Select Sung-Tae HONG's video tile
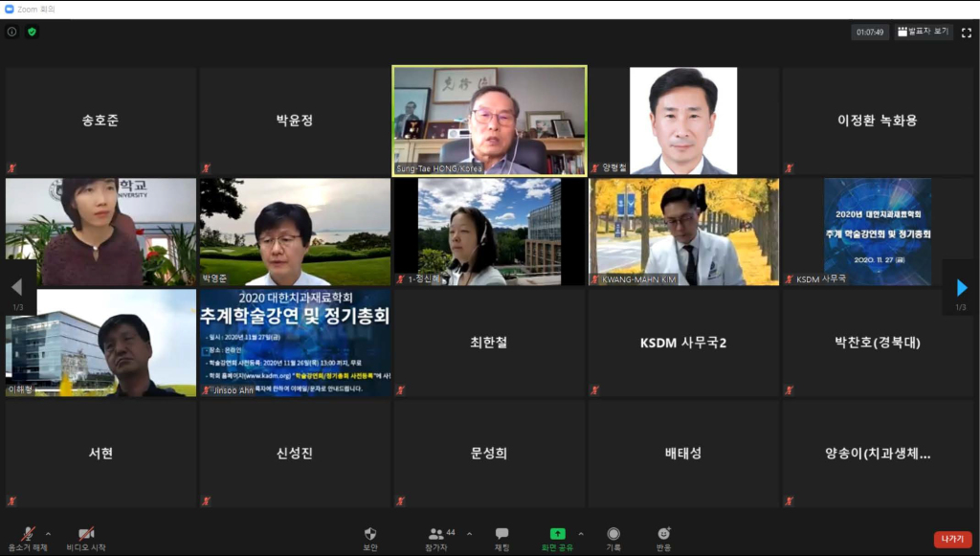Image resolution: width=980 pixels, height=556 pixels. click(489, 121)
